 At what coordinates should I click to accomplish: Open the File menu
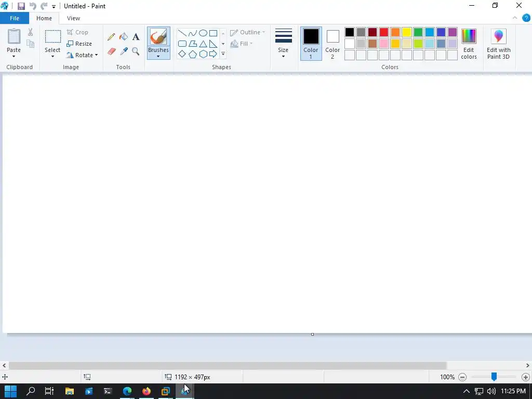pos(15,18)
